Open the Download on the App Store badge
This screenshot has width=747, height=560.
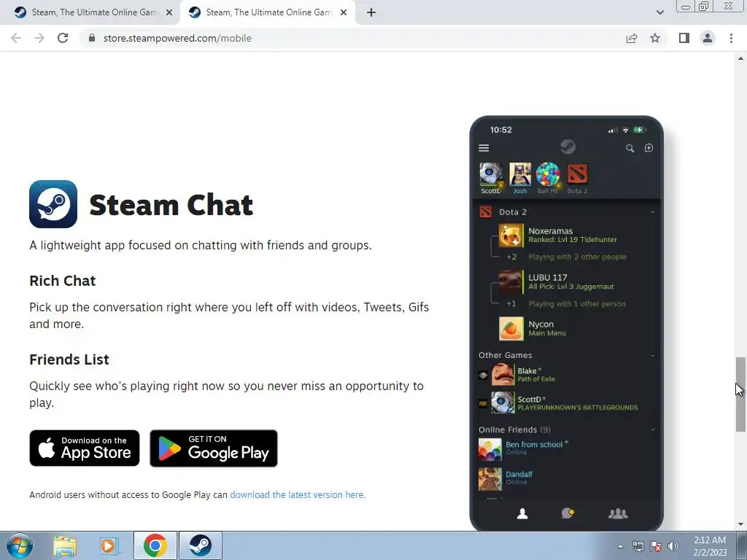(x=85, y=448)
